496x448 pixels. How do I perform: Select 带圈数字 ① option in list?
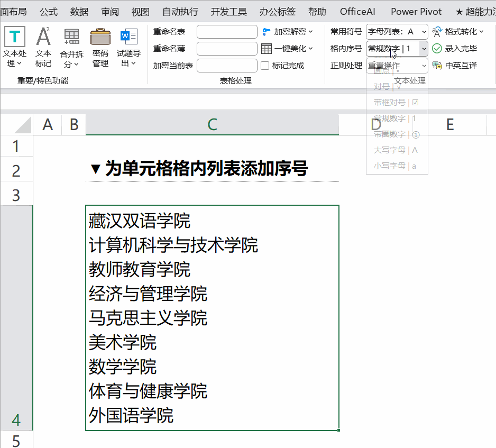click(397, 134)
